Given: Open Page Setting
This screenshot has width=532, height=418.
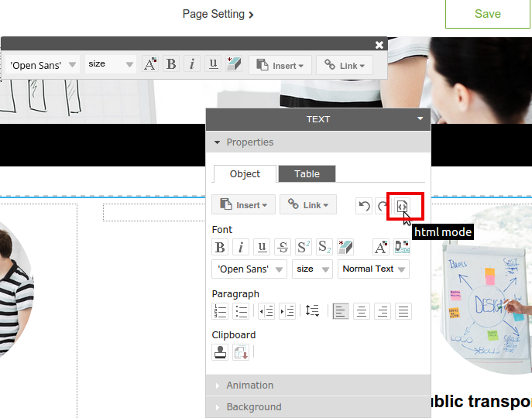Looking at the screenshot, I should (x=218, y=14).
